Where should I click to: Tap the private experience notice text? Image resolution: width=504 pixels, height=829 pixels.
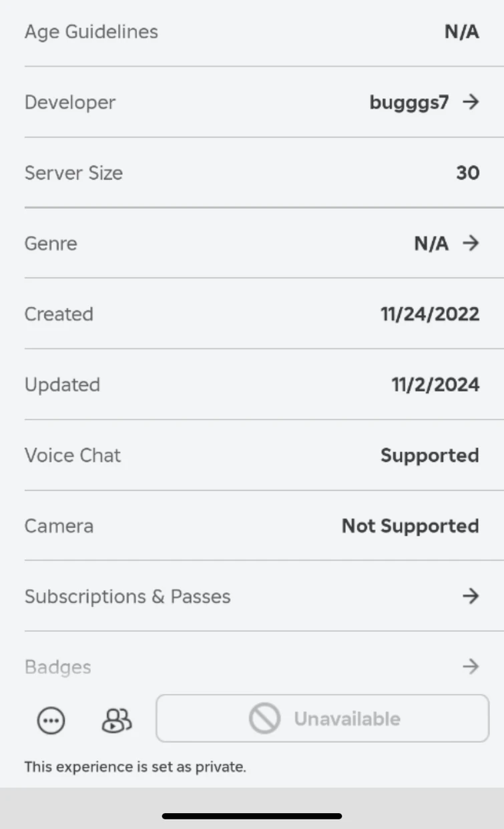136,767
